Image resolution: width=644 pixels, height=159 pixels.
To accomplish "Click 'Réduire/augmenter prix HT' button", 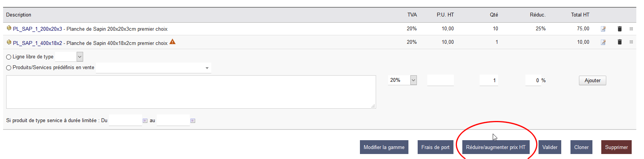I will click(x=495, y=147).
